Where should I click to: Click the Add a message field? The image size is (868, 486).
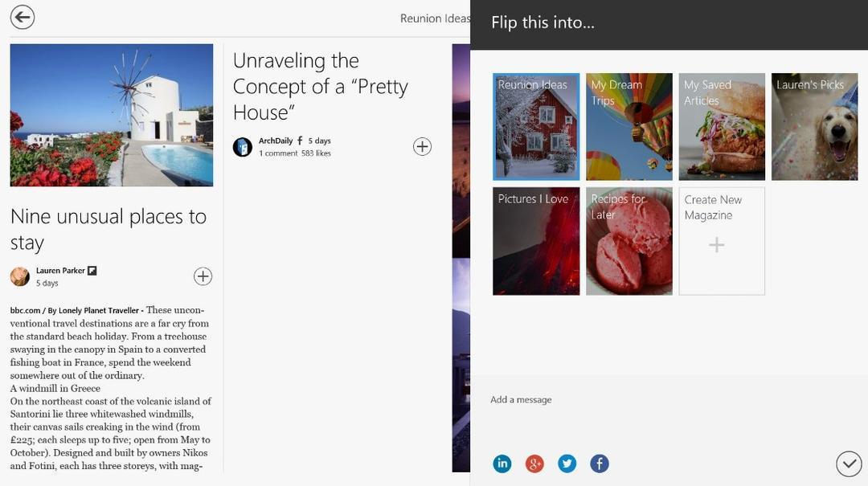click(x=669, y=400)
